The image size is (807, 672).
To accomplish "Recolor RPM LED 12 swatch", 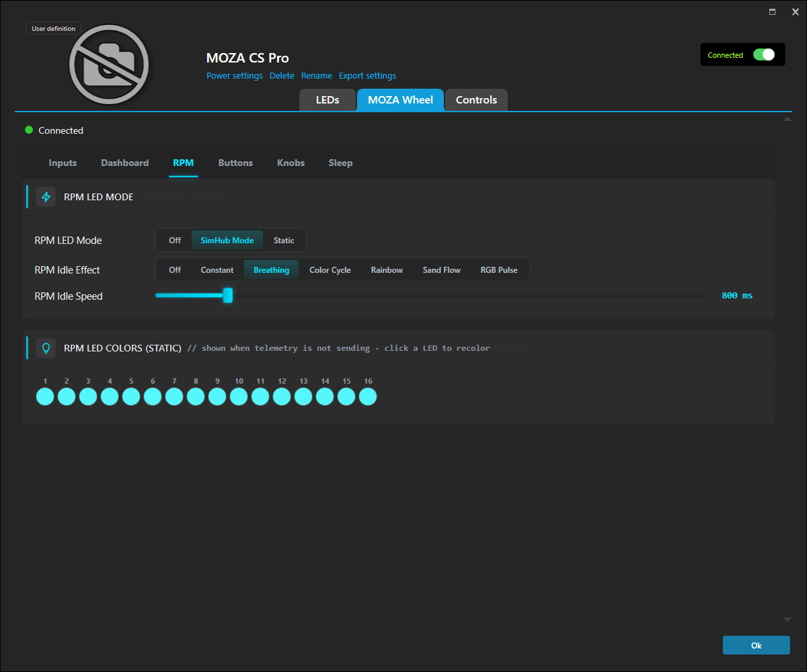I will tap(282, 396).
